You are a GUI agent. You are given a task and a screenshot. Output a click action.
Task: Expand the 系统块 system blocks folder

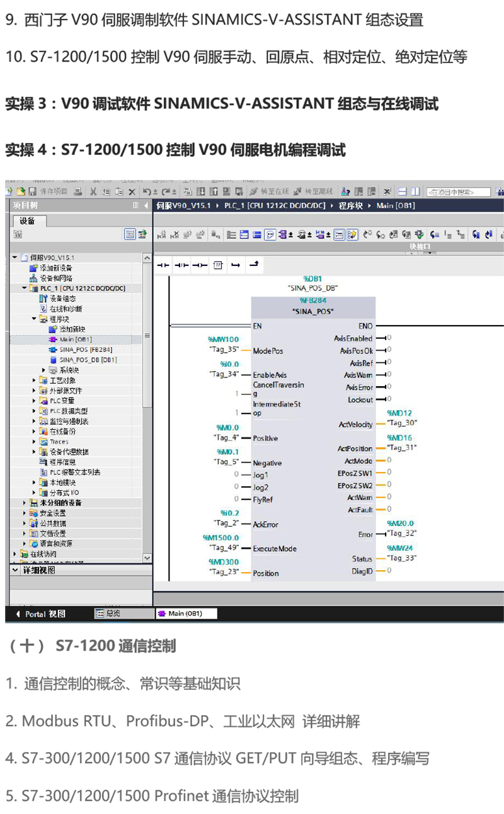pyautogui.click(x=44, y=370)
